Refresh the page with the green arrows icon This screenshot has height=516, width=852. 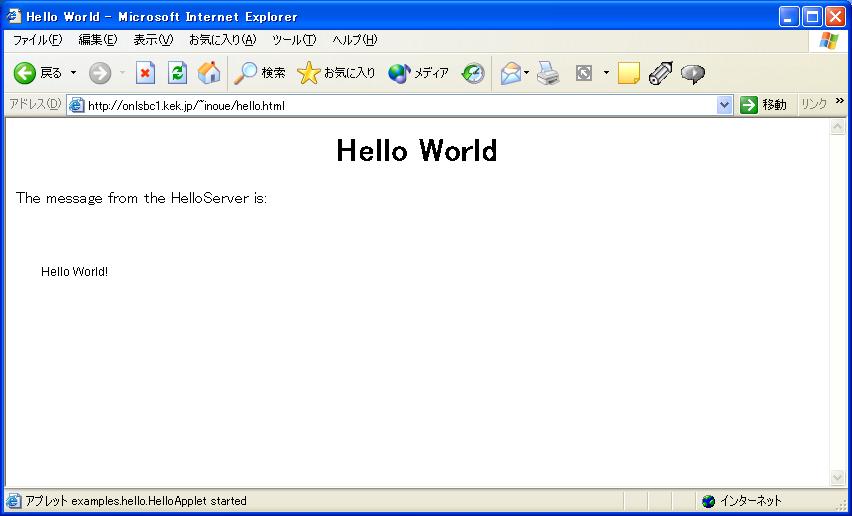click(177, 73)
